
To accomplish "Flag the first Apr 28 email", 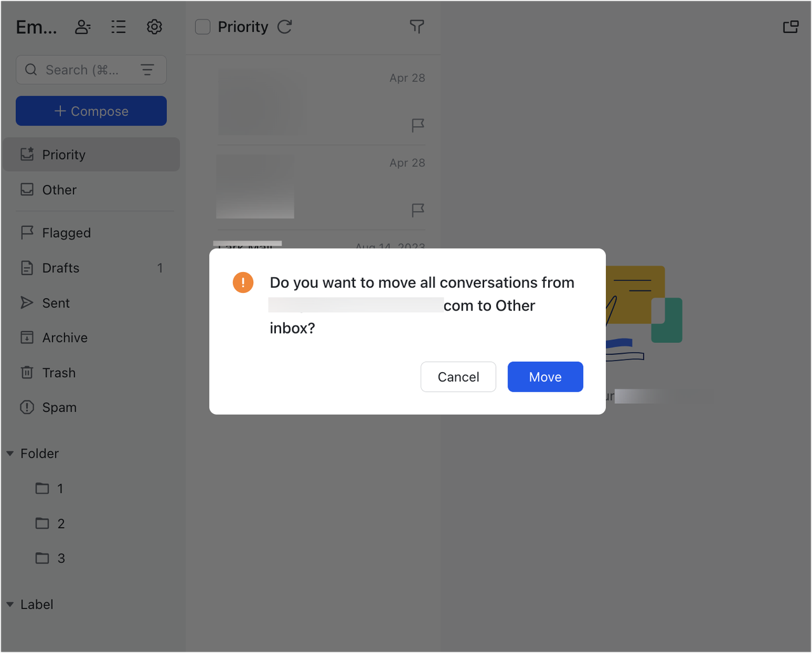I will pos(417,126).
